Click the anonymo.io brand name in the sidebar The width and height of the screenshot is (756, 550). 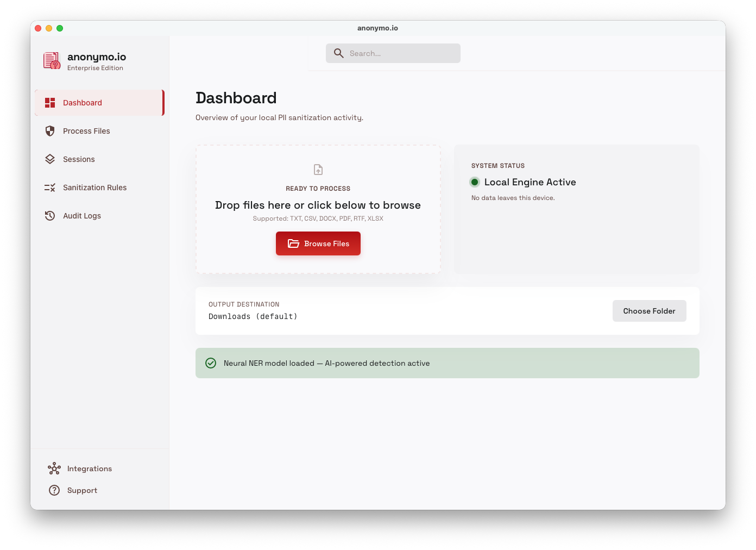(x=97, y=57)
